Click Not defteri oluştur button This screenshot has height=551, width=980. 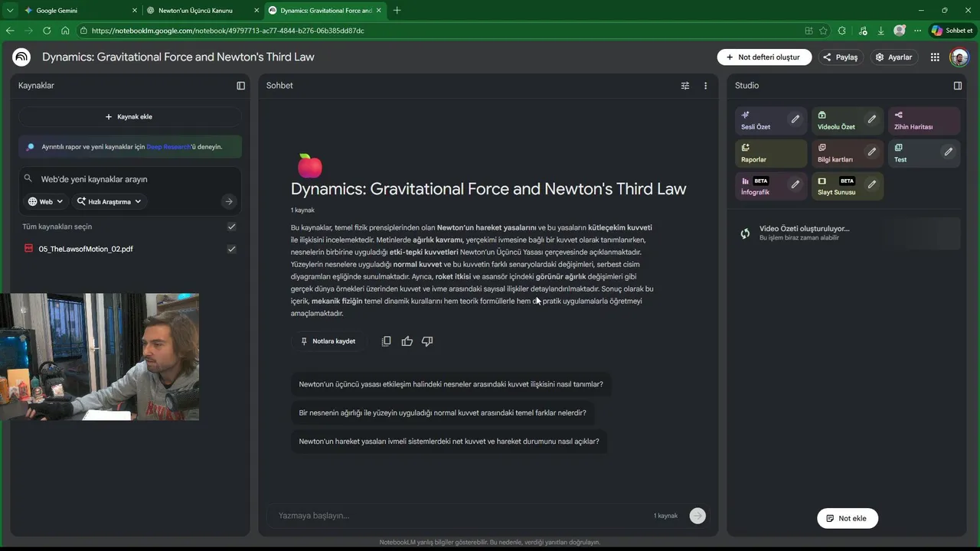(x=764, y=57)
